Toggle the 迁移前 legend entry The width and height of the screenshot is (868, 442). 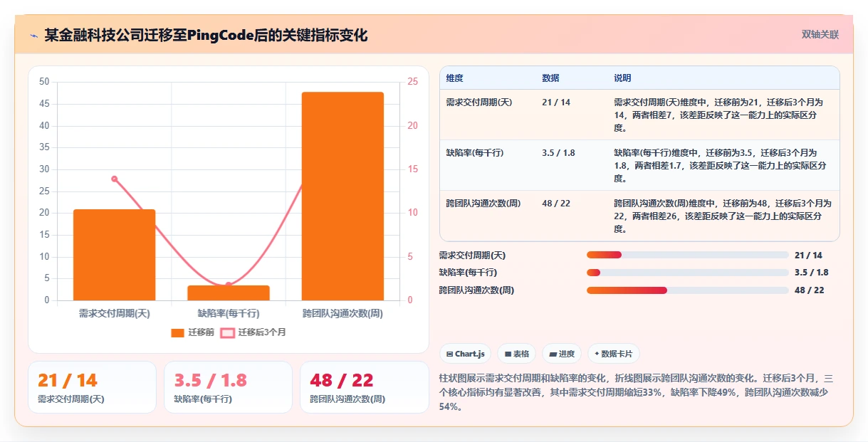tap(193, 332)
